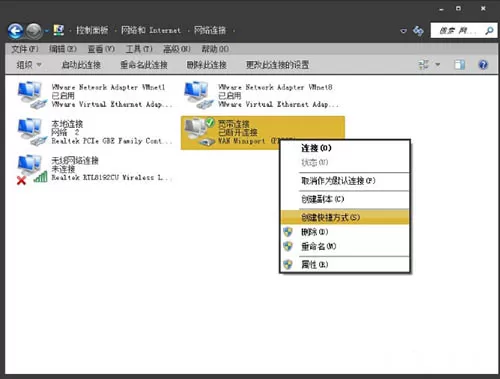The width and height of the screenshot is (500, 379).
Task: Select the 本地连接 adapter icon
Action: point(31,131)
